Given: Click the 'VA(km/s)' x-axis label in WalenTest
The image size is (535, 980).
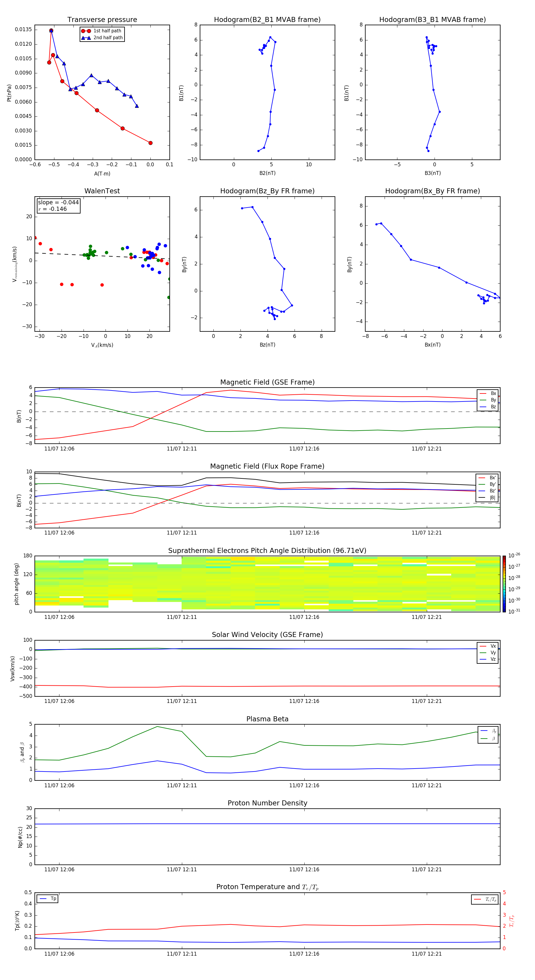Looking at the screenshot, I should coord(102,345).
